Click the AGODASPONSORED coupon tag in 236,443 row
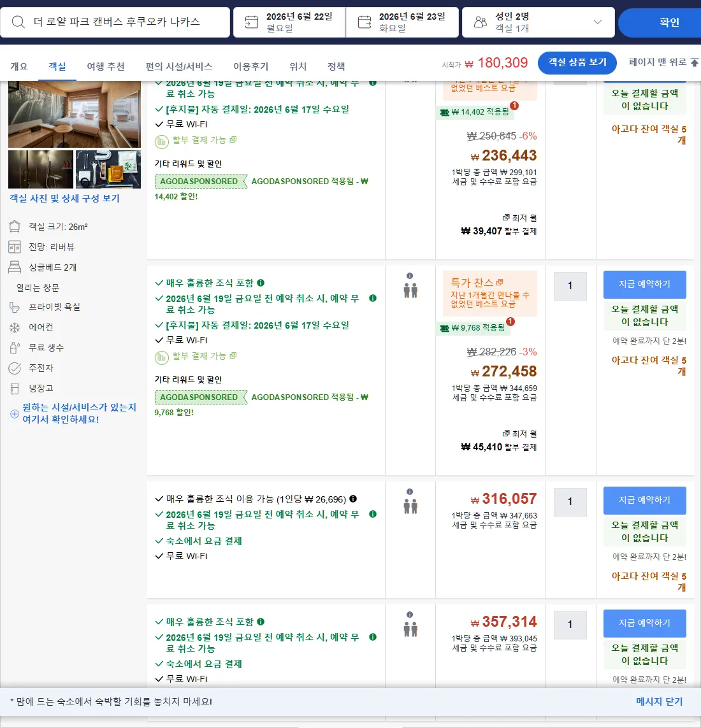701x728 pixels. pos(200,181)
